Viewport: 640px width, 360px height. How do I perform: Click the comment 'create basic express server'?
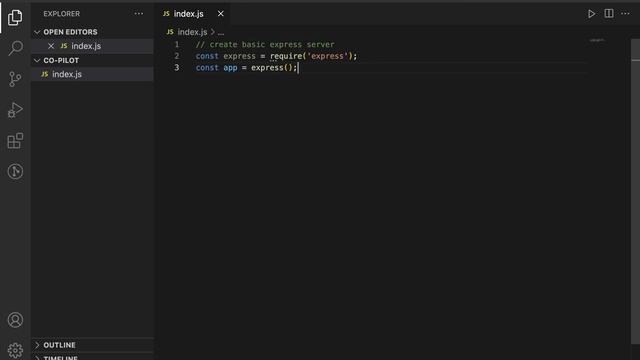[x=272, y=44]
